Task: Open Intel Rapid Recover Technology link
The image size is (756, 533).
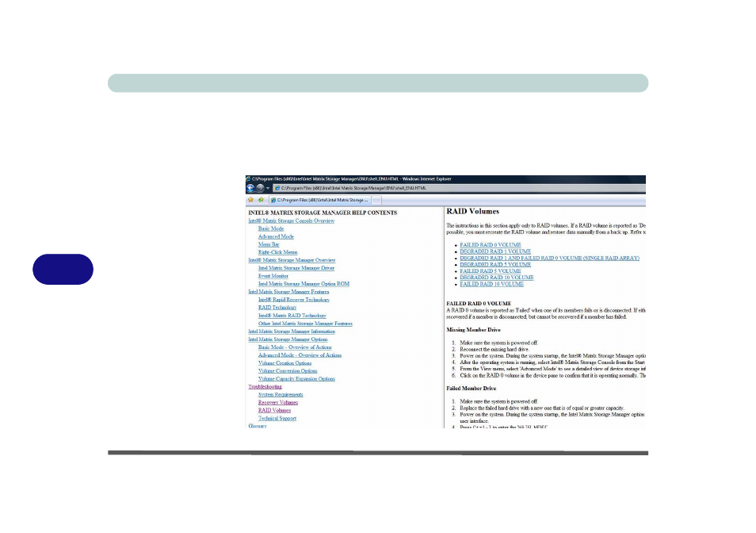Action: pos(294,300)
